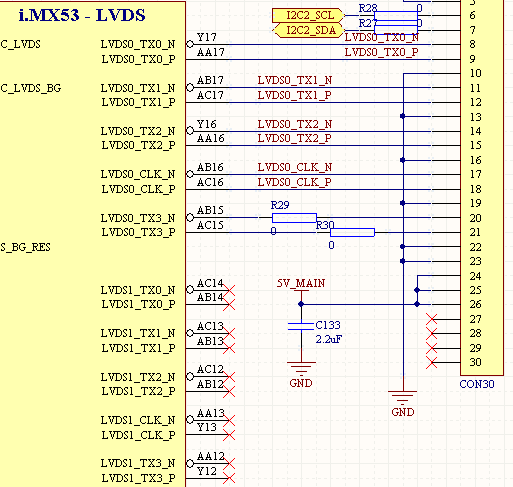513x487 pixels.
Task: Select junction dot on pin 13 wire
Action: [403, 116]
